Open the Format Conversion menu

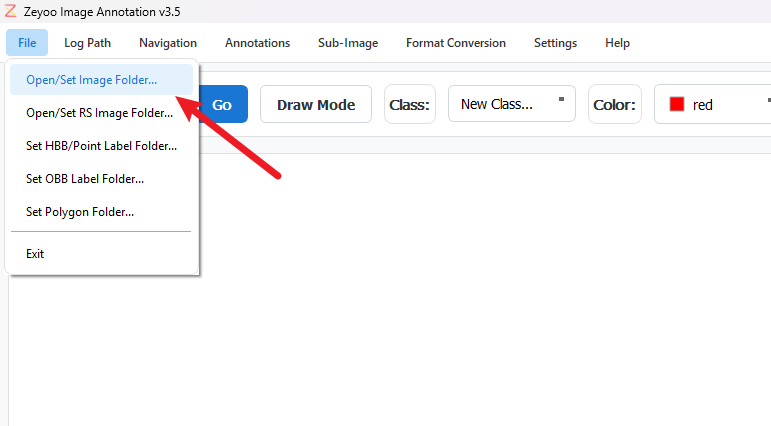coord(456,43)
